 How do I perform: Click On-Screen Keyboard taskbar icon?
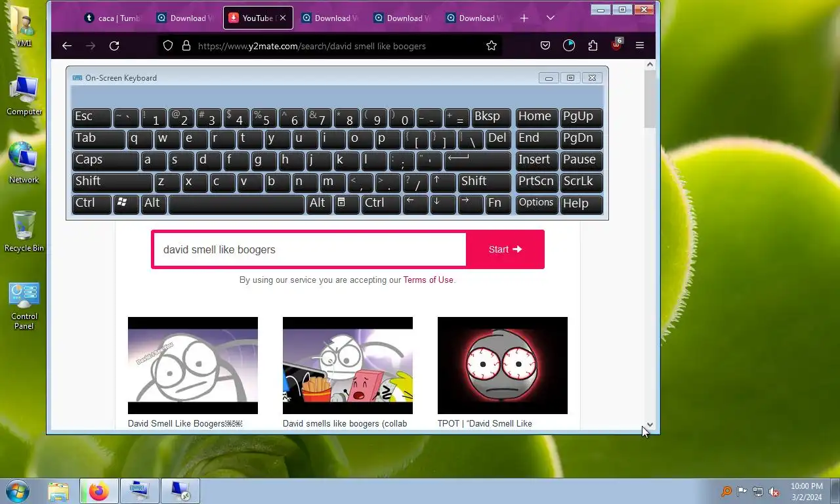[140, 491]
